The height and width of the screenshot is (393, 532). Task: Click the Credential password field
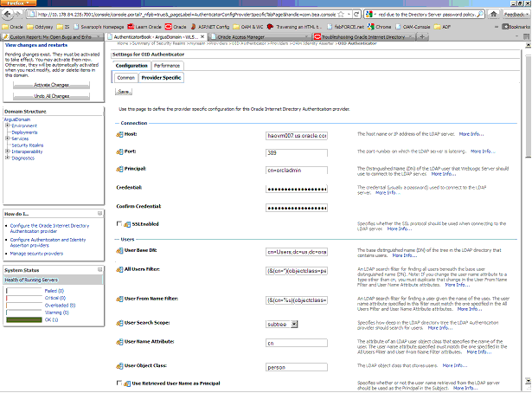coord(297,189)
